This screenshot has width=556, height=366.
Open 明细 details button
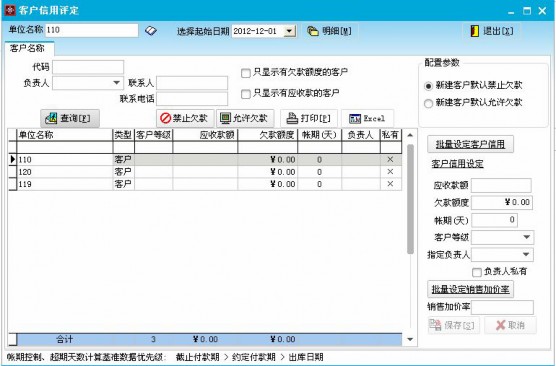329,31
